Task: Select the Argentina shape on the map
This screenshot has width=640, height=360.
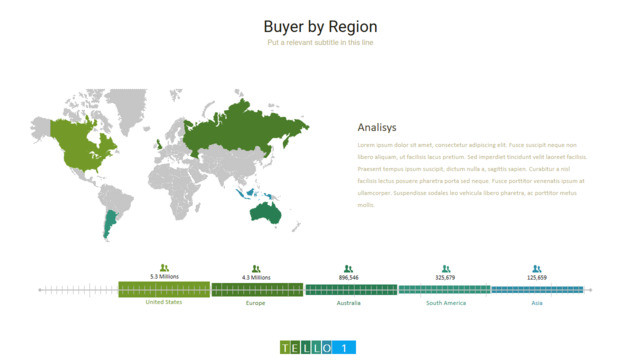Action: click(x=109, y=224)
